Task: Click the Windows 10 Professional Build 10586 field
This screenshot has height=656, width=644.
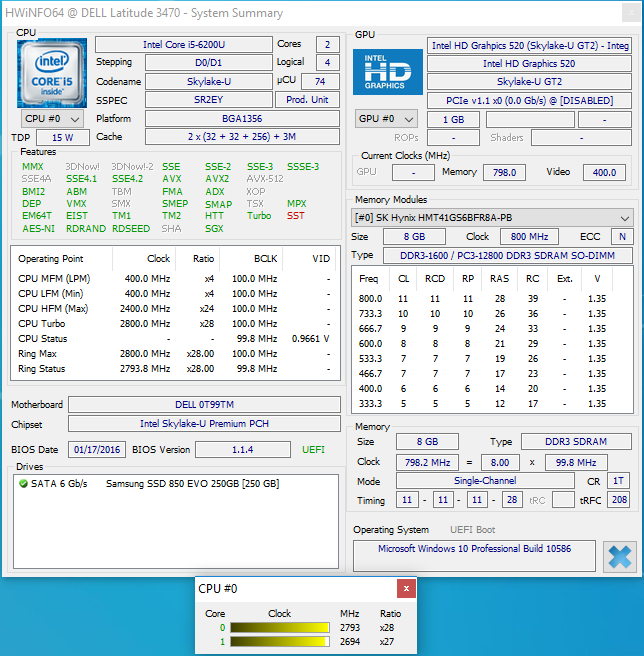Action: (x=474, y=556)
